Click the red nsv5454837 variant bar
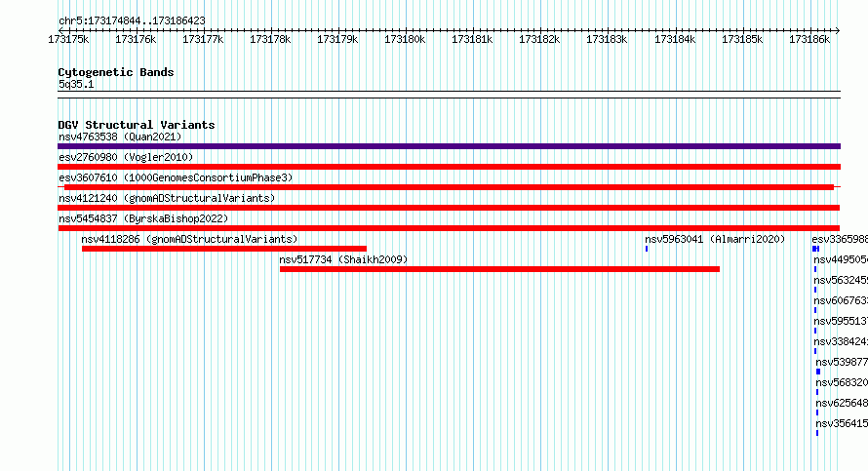This screenshot has width=868, height=471. pos(449,228)
